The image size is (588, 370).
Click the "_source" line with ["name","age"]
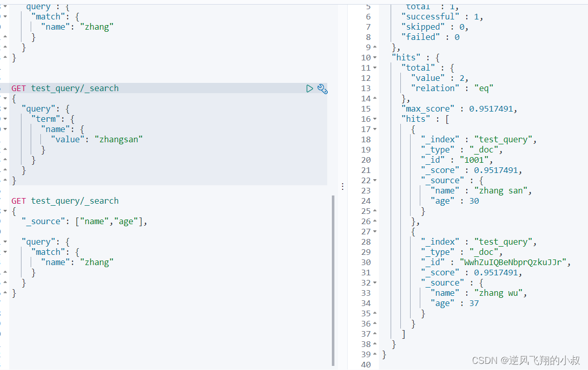coord(84,222)
